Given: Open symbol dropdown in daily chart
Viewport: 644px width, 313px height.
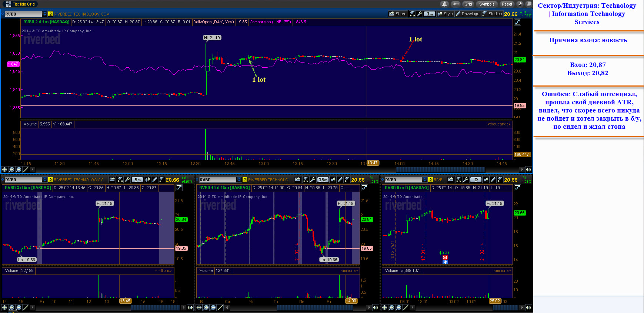Looking at the screenshot, I should coord(424,180).
